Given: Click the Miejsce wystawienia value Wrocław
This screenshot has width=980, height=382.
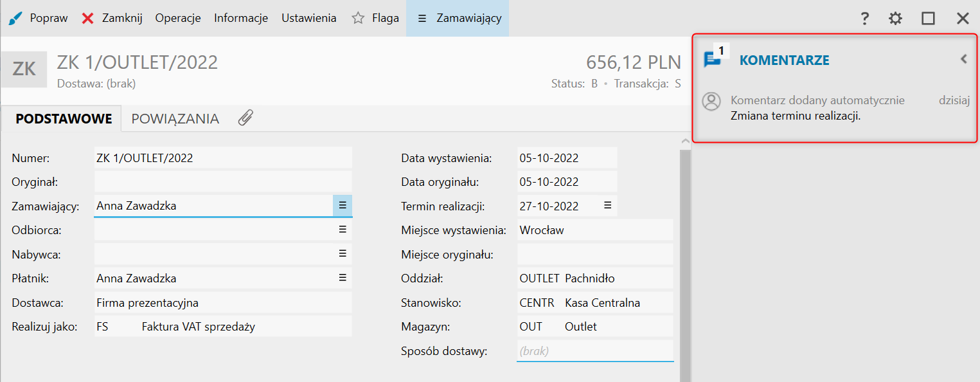Looking at the screenshot, I should pyautogui.click(x=595, y=230).
